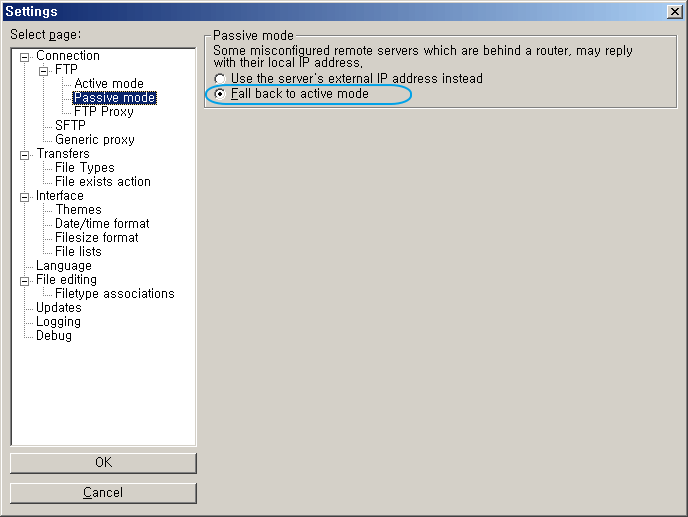Screen dimensions: 688x517
Task: Open Logging settings page
Action: click(x=58, y=322)
